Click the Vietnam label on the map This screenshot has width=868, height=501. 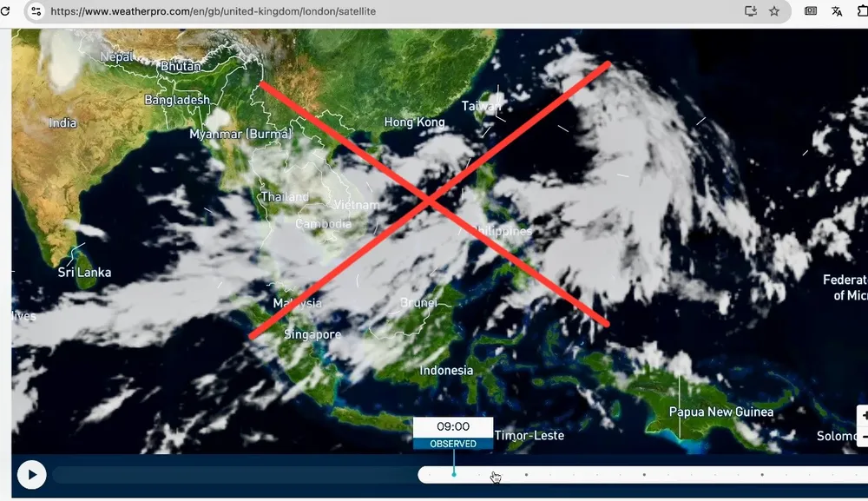pos(357,205)
